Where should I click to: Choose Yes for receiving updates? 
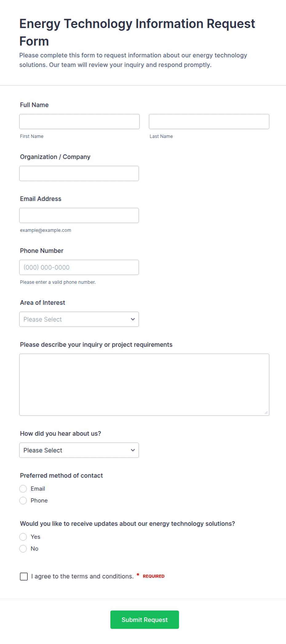pos(23,537)
